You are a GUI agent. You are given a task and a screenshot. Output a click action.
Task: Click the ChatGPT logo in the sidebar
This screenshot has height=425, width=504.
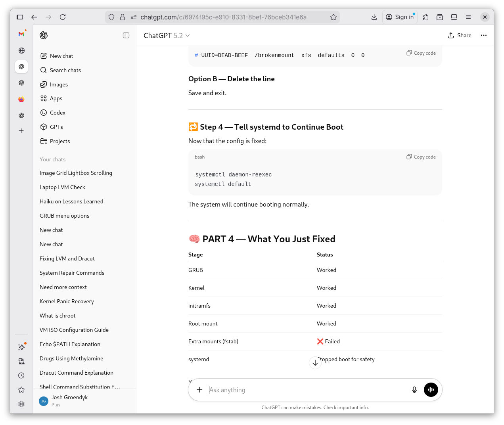[44, 35]
